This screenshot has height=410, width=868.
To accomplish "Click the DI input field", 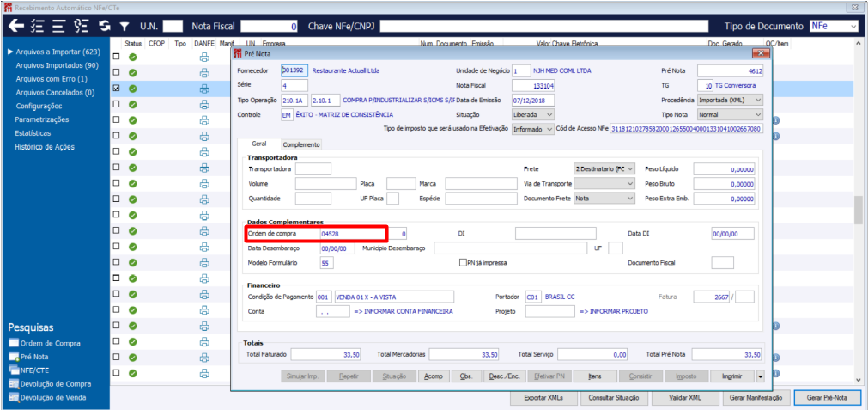I will coord(555,234).
